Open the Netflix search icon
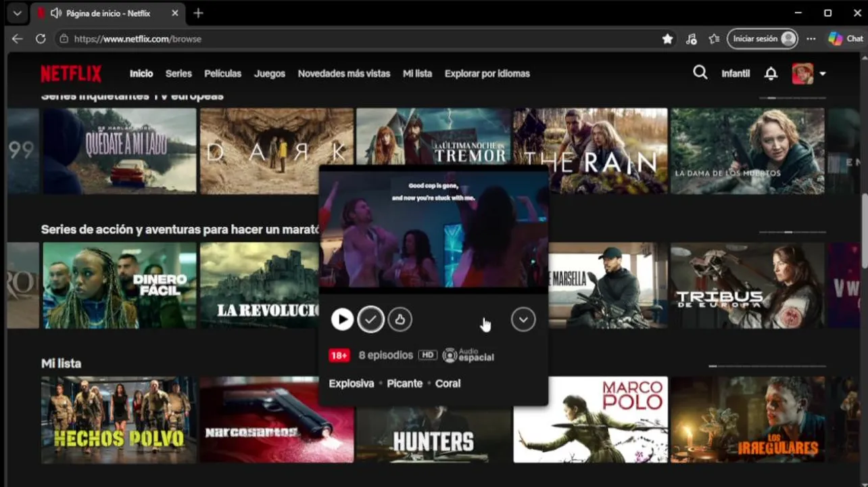 700,72
